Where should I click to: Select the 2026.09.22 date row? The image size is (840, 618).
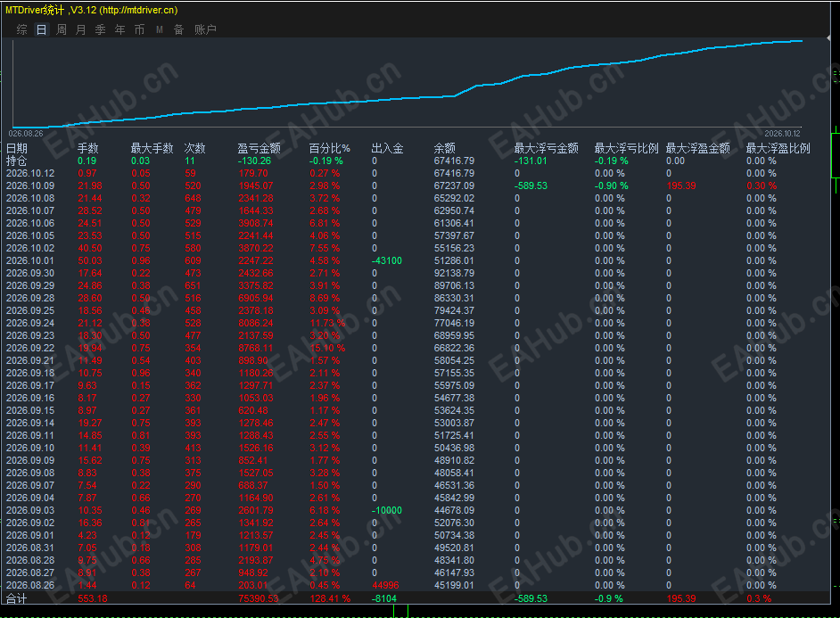point(30,348)
